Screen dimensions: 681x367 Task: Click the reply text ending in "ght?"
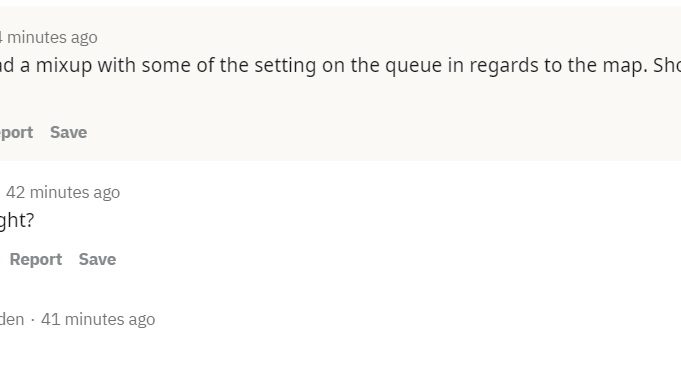17,221
